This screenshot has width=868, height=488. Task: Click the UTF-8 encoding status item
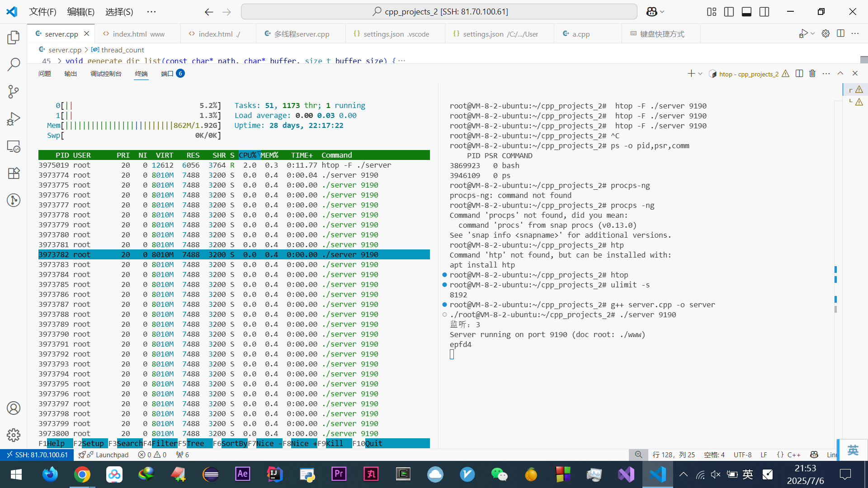click(742, 455)
